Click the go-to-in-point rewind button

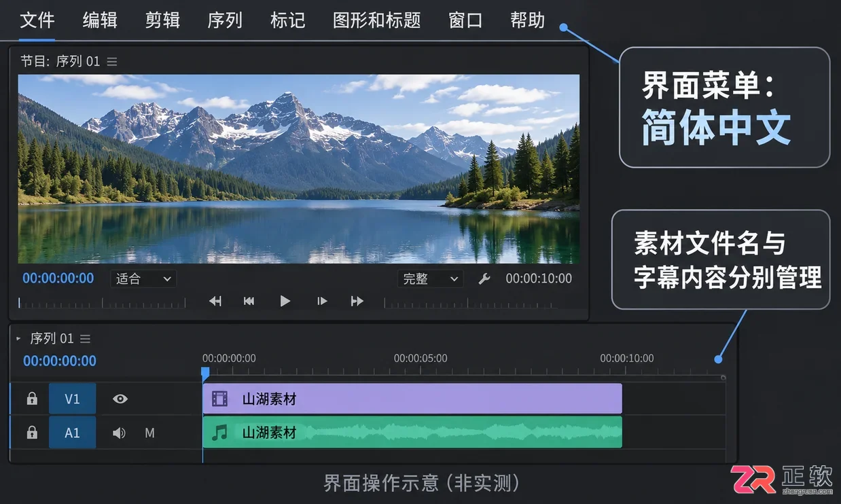coord(215,301)
